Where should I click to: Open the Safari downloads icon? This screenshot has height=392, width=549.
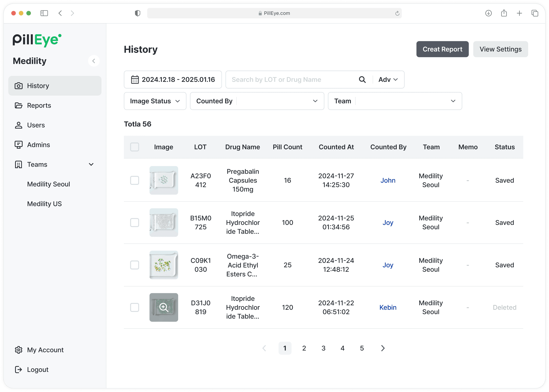(x=488, y=13)
